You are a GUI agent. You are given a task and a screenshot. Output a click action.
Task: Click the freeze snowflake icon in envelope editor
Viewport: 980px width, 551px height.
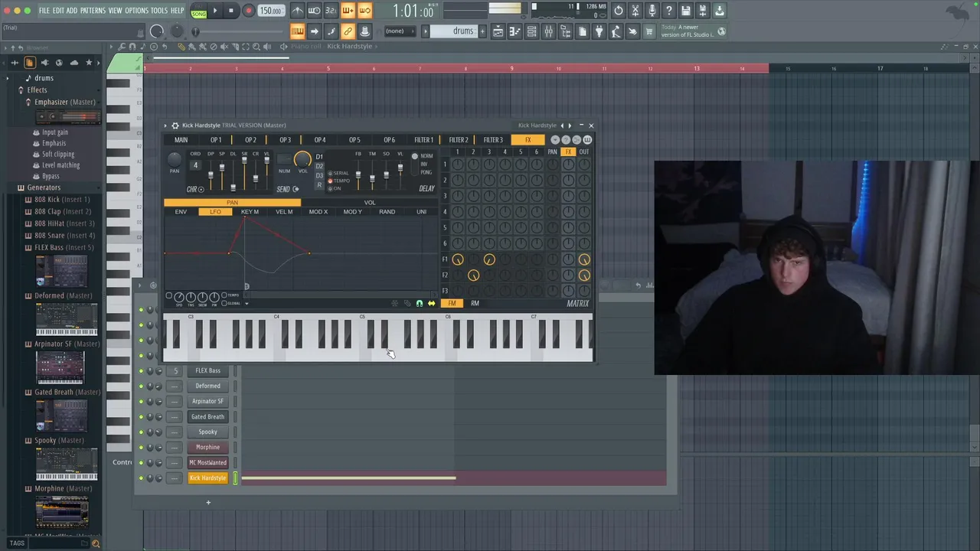pos(394,304)
